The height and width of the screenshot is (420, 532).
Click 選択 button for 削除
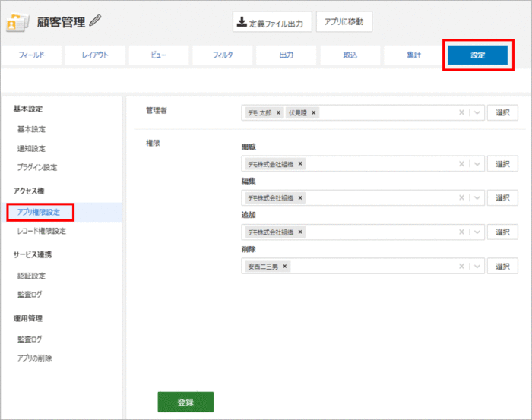coord(502,266)
